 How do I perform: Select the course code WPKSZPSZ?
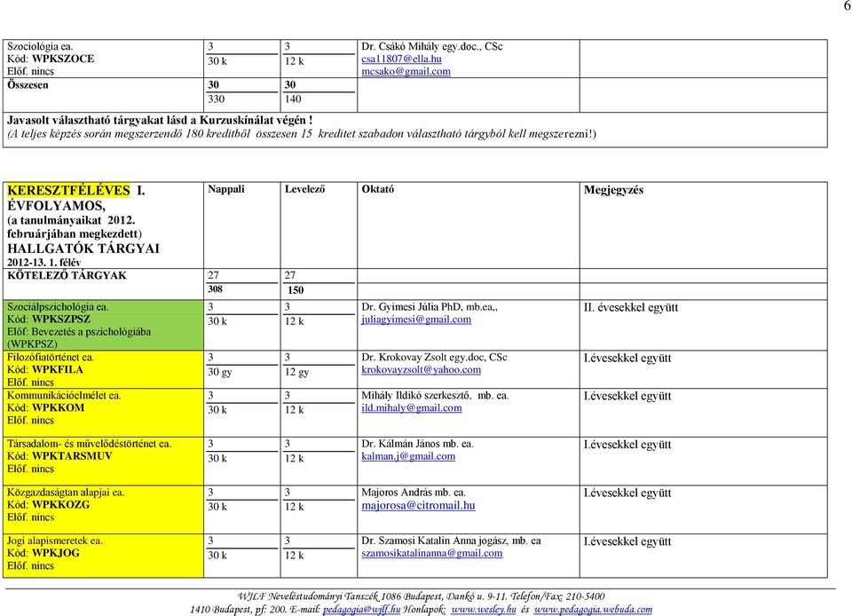(x=61, y=320)
